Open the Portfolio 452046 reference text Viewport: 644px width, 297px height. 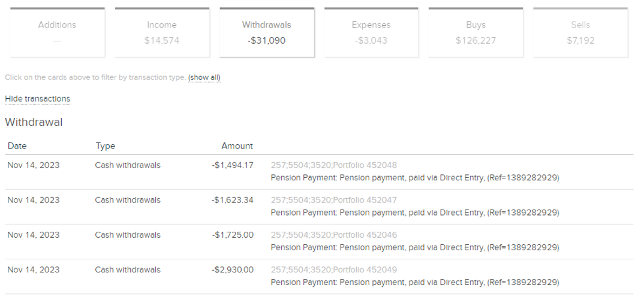pyautogui.click(x=334, y=235)
